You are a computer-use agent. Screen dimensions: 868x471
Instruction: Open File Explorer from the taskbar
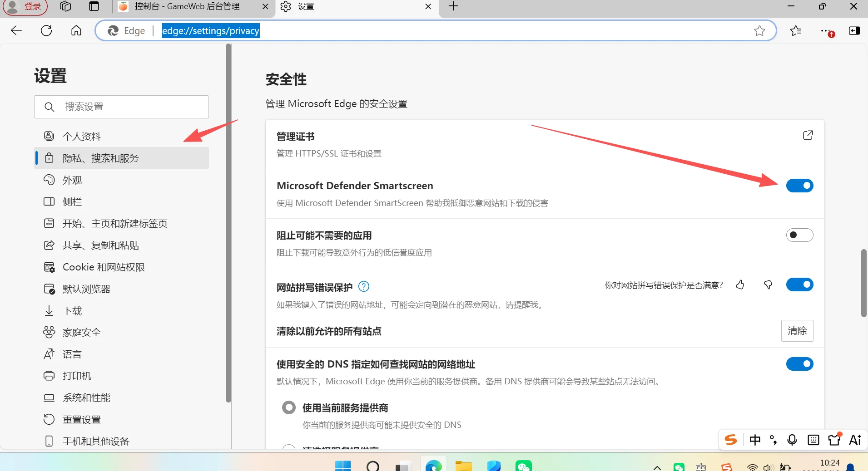(x=464, y=466)
